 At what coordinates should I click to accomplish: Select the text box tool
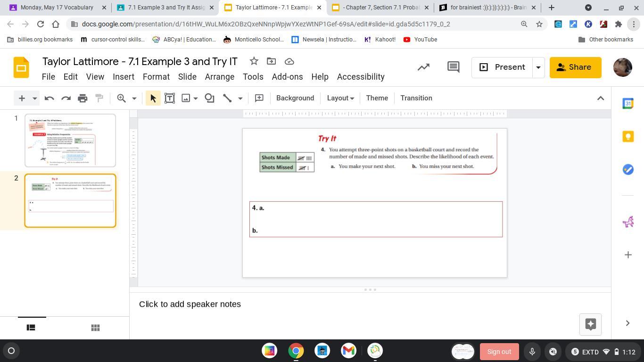pos(170,98)
